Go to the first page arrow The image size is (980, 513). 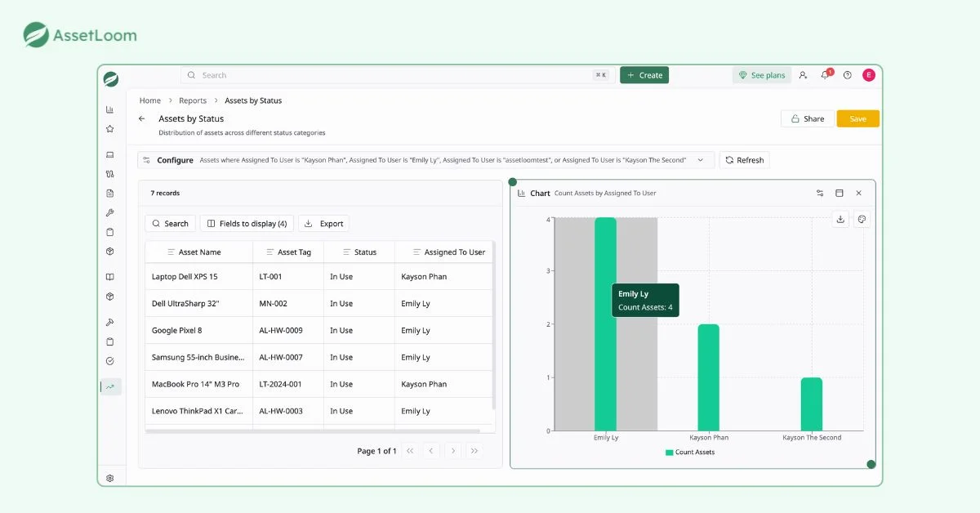pos(410,451)
